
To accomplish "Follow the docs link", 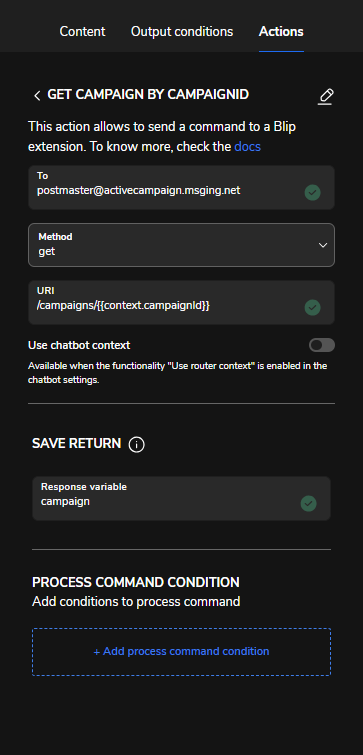I will pyautogui.click(x=247, y=146).
